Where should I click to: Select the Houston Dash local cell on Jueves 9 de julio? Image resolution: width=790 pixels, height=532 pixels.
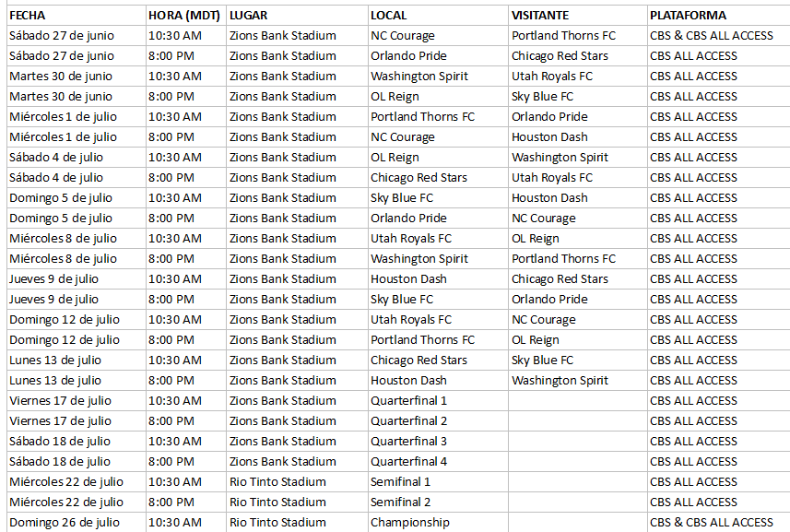coord(439,279)
